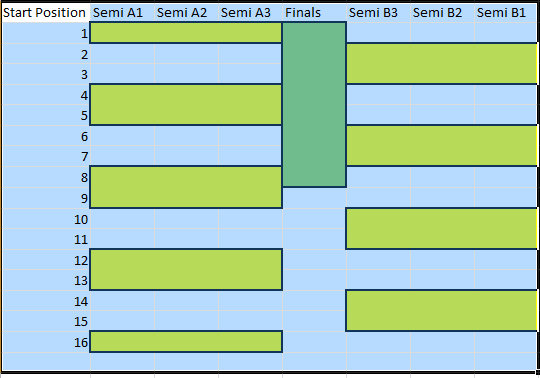
Task: Click the Semi A1 column header
Action: point(122,13)
